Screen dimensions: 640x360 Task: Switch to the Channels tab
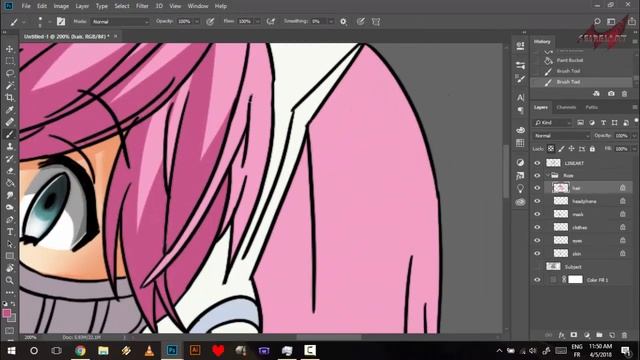(x=566, y=107)
